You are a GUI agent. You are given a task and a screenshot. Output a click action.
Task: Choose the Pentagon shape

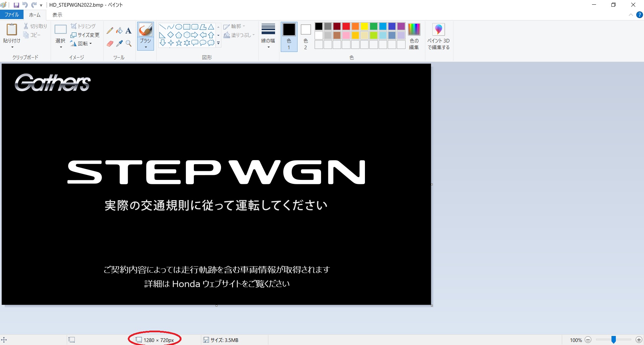coord(179,35)
